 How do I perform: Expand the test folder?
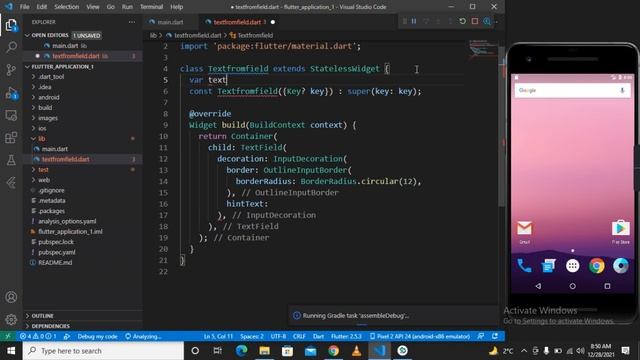coord(43,170)
